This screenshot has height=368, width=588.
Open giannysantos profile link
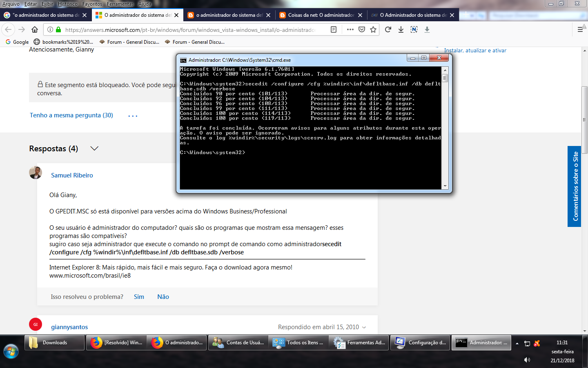point(69,327)
